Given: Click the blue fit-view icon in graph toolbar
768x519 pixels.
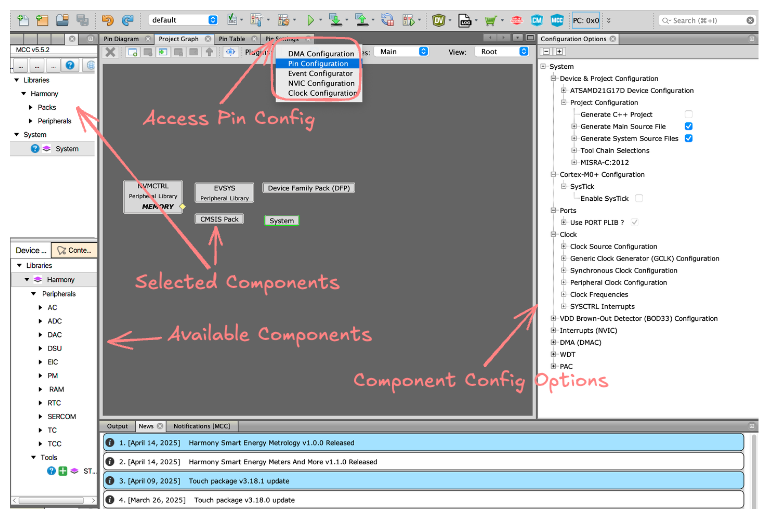Looking at the screenshot, I should [x=230, y=52].
